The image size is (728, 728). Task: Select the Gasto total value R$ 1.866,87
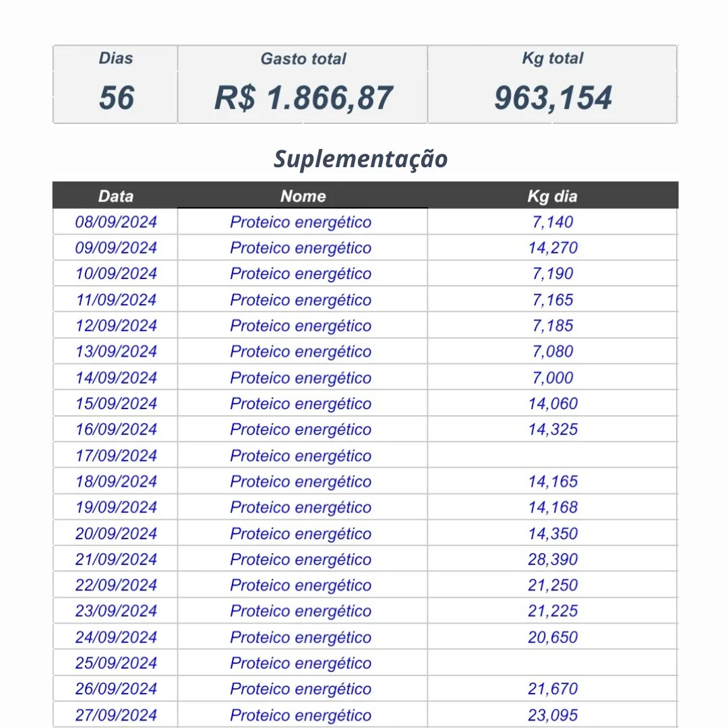tap(303, 98)
